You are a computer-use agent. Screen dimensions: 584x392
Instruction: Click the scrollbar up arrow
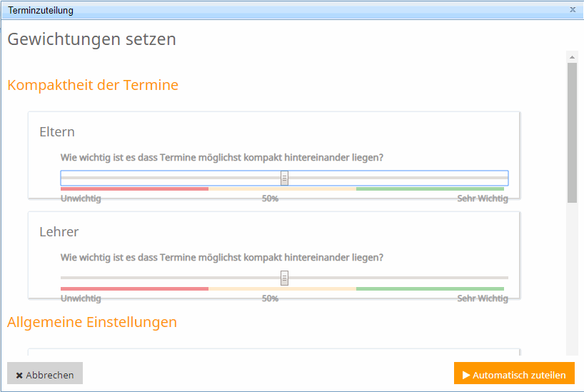572,57
